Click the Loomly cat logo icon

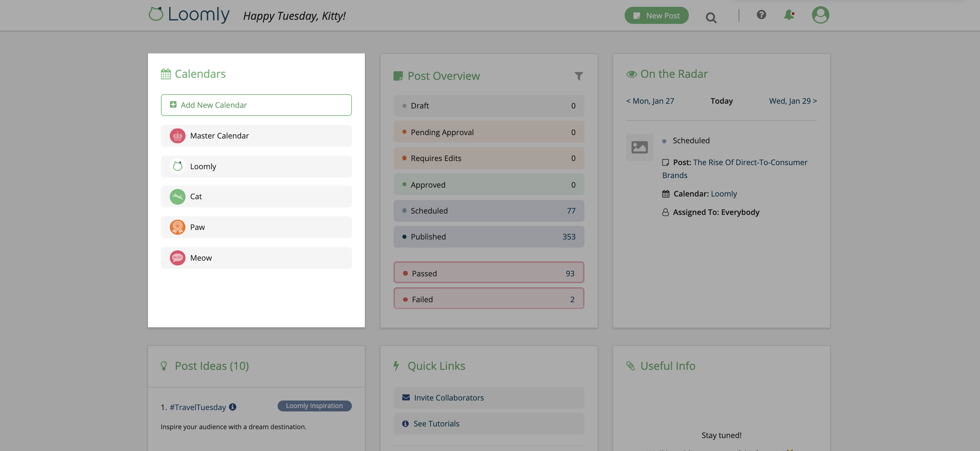[x=155, y=14]
